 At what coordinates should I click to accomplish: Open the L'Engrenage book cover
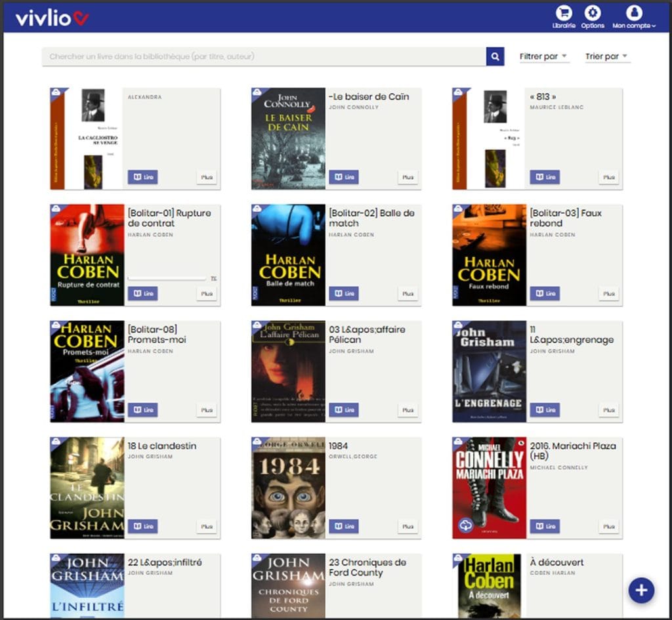tap(489, 371)
